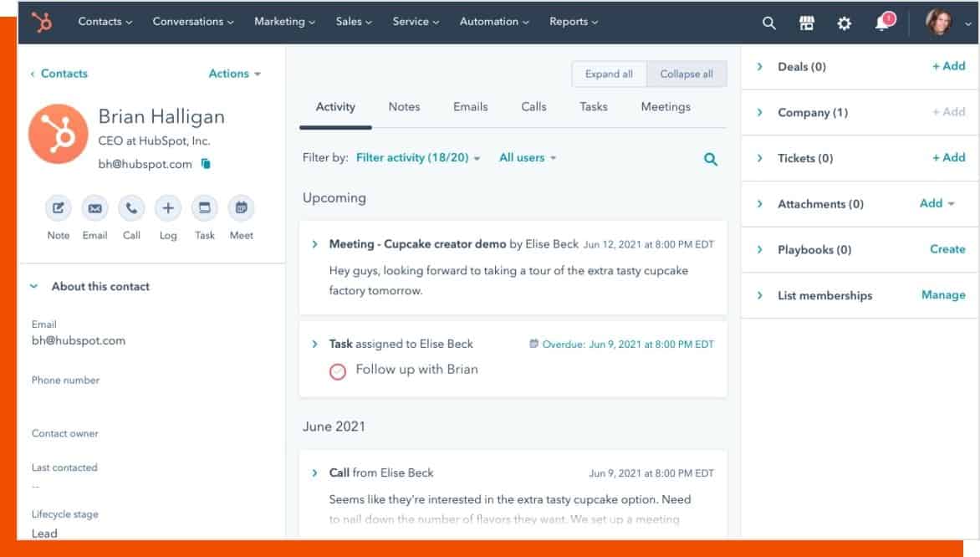Viewport: 980px width, 557px height.
Task: Open the All users dropdown
Action: click(528, 157)
